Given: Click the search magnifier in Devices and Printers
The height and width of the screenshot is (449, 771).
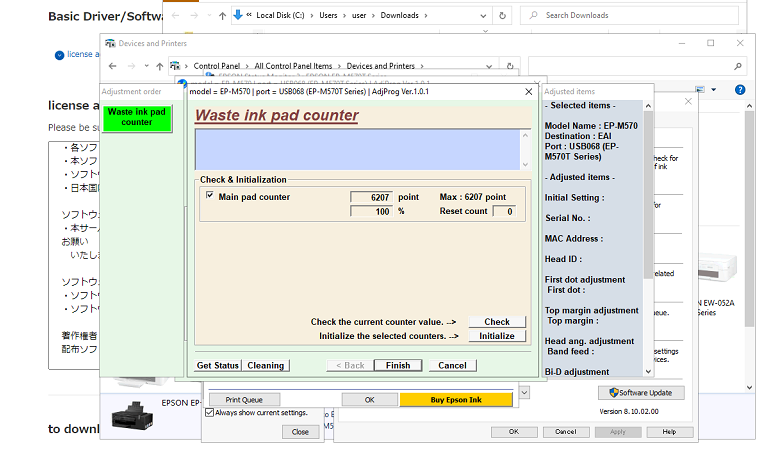Looking at the screenshot, I should (738, 66).
